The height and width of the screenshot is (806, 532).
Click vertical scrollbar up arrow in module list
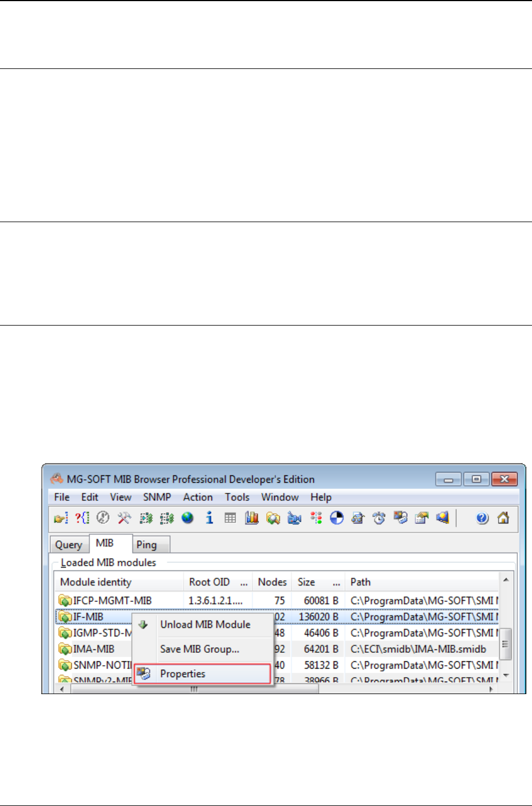pyautogui.click(x=505, y=580)
